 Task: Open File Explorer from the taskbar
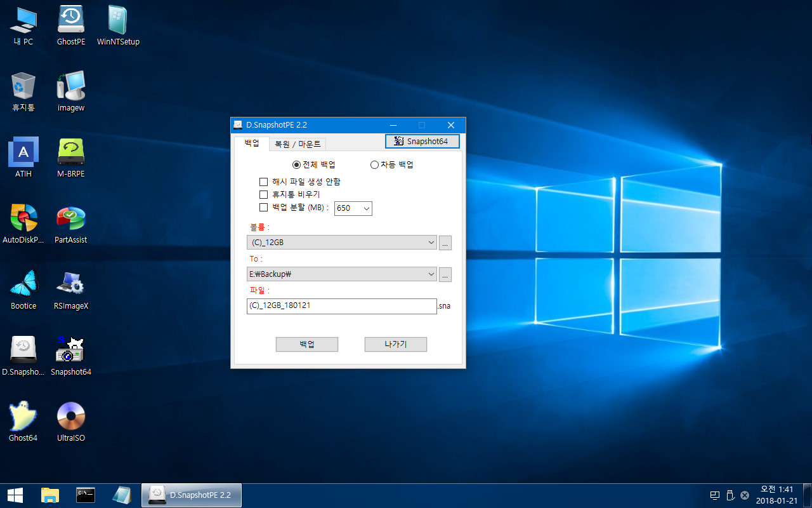coord(50,495)
